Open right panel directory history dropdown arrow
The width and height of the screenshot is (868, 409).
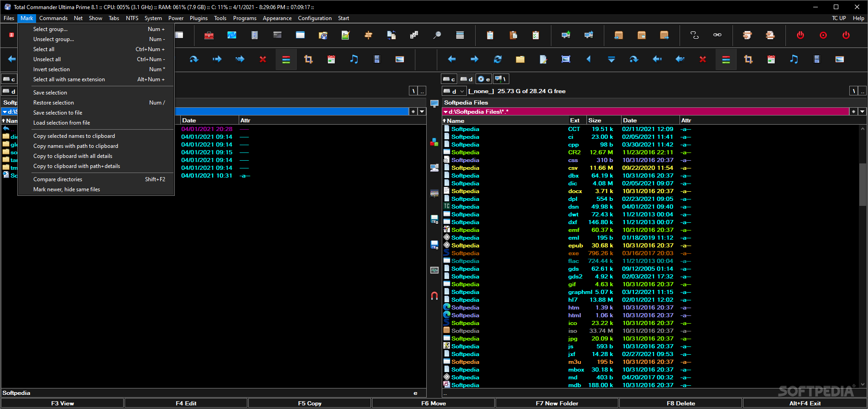[862, 112]
